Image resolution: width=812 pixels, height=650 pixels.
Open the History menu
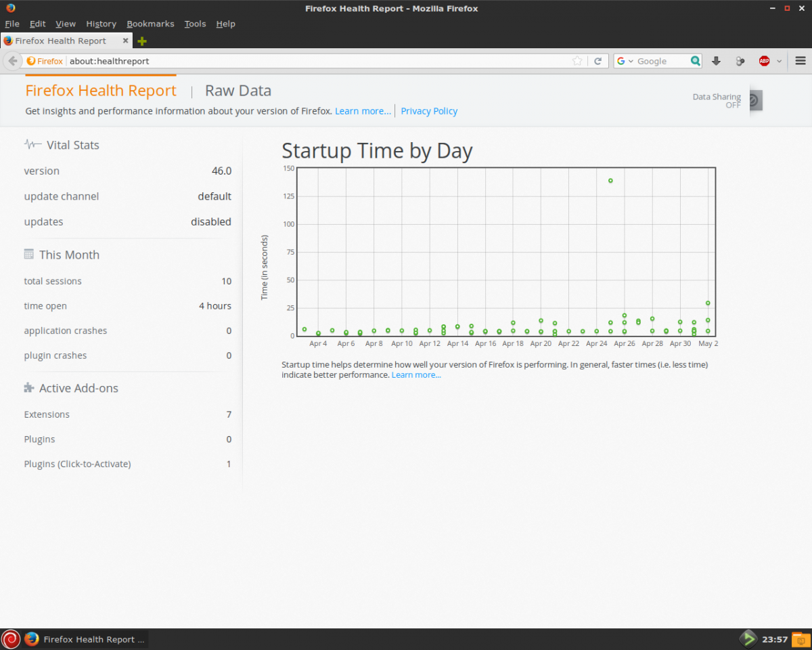101,24
